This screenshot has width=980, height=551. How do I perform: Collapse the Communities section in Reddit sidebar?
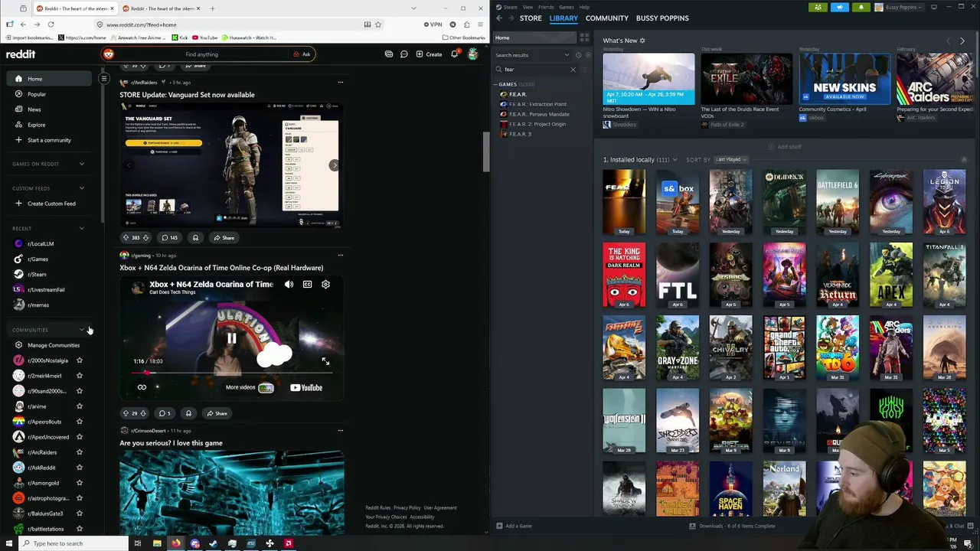(x=82, y=330)
